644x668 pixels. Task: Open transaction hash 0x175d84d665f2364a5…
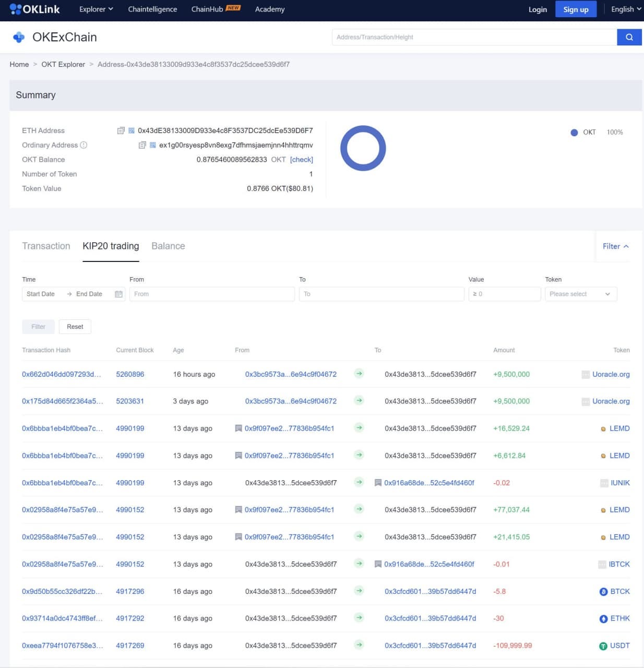63,401
